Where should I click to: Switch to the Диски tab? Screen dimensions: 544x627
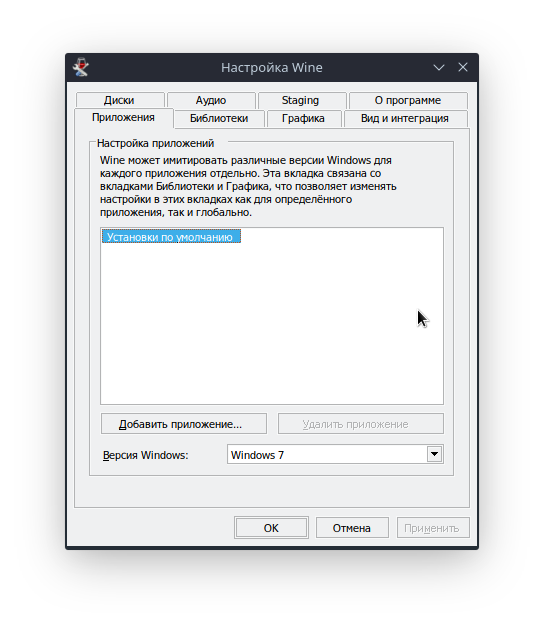120,100
